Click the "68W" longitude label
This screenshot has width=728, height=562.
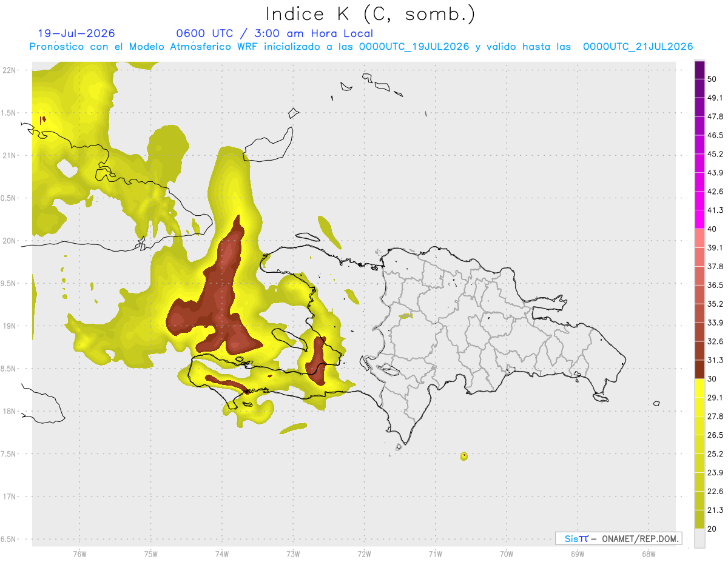coord(648,554)
